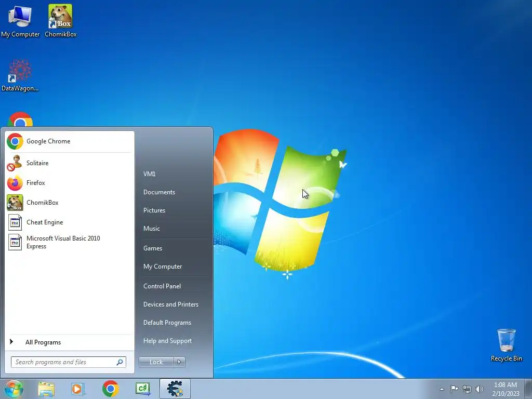Click the Cheat Engine text label

(x=45, y=222)
